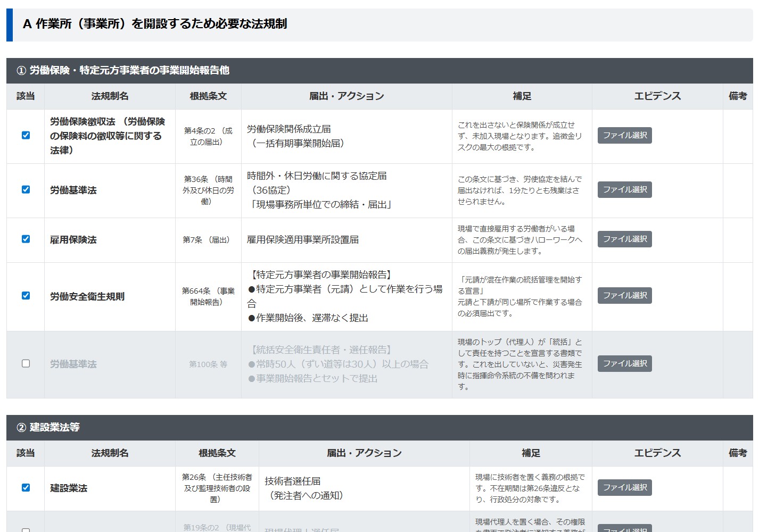Click the ② 建設業法等 section header
Screen dimensions: 759x532
(379, 427)
